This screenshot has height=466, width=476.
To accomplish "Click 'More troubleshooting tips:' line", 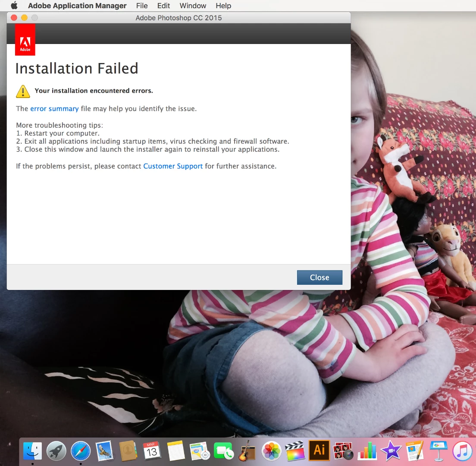I will click(x=60, y=125).
